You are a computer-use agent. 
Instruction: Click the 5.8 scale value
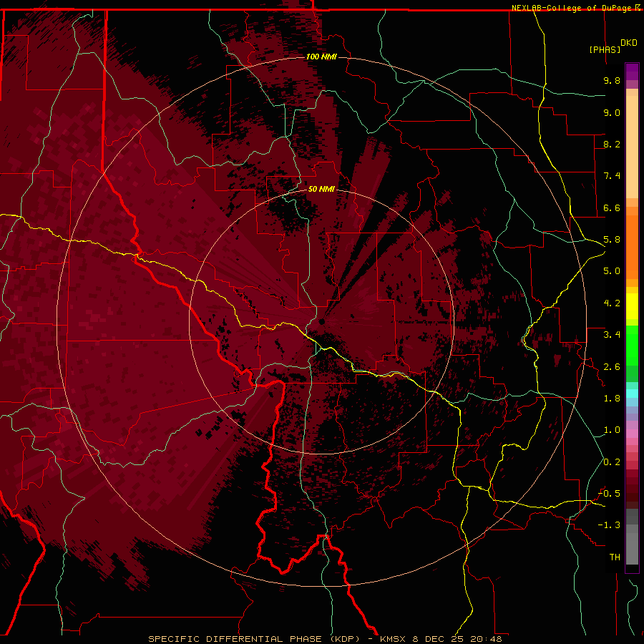612,240
